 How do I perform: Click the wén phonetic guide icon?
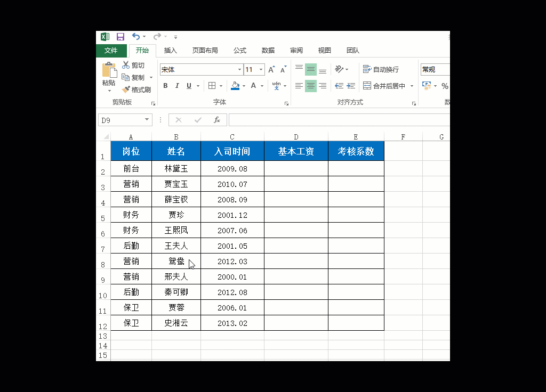coord(277,86)
